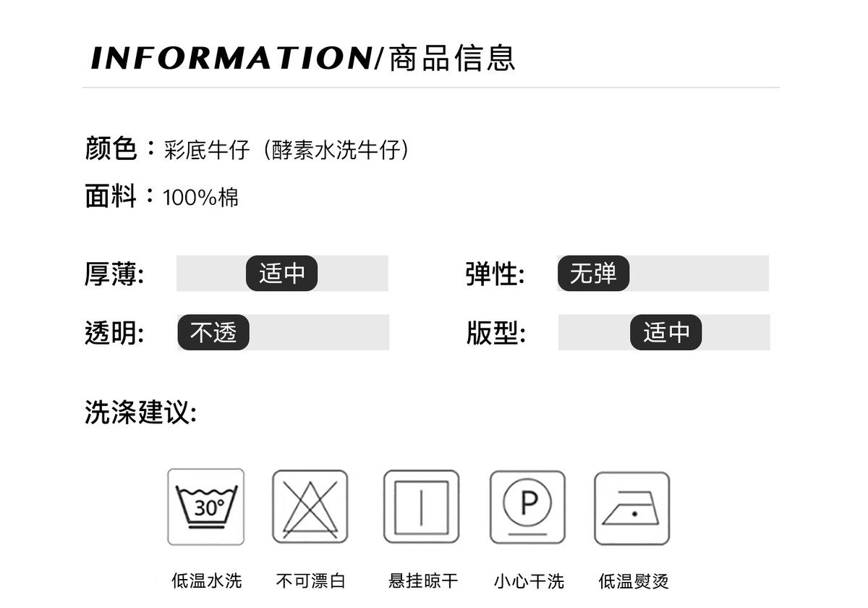
Task: Click the 厚薄 label
Action: (x=114, y=274)
